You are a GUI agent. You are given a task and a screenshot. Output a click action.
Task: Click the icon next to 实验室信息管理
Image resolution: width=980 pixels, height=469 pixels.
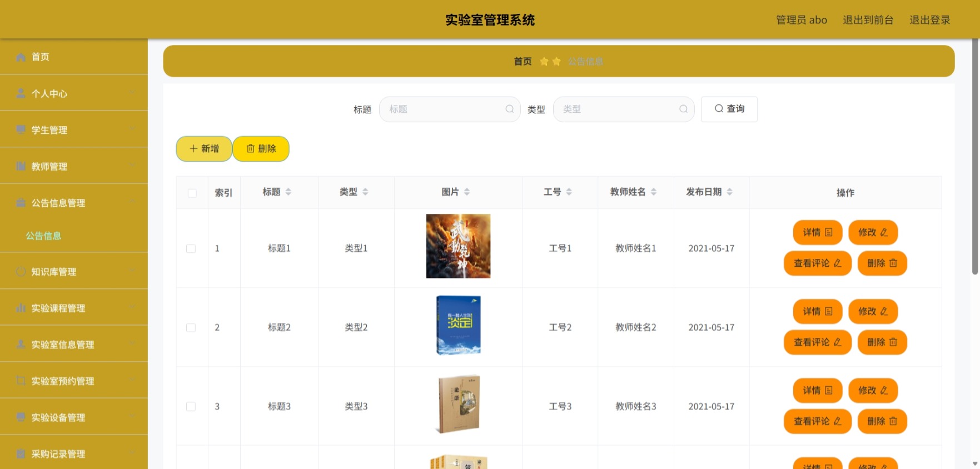tap(21, 345)
